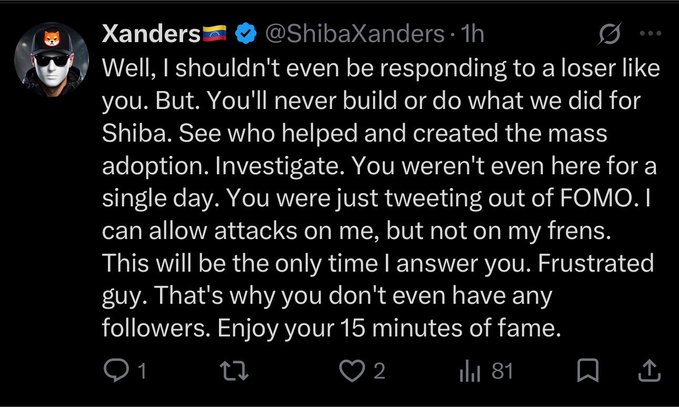The height and width of the screenshot is (407, 679).
Task: Click the line 'Enjoy your 15 minutes of fame'
Action: pyautogui.click(x=389, y=328)
